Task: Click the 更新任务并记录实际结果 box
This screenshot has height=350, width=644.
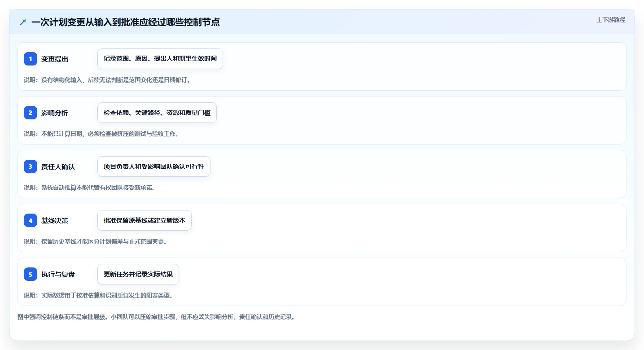Action: (x=138, y=274)
